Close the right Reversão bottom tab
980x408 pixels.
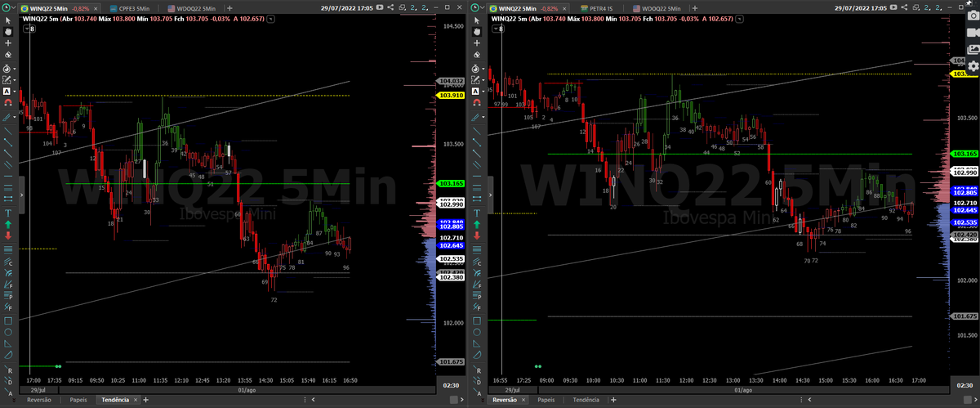click(x=524, y=400)
